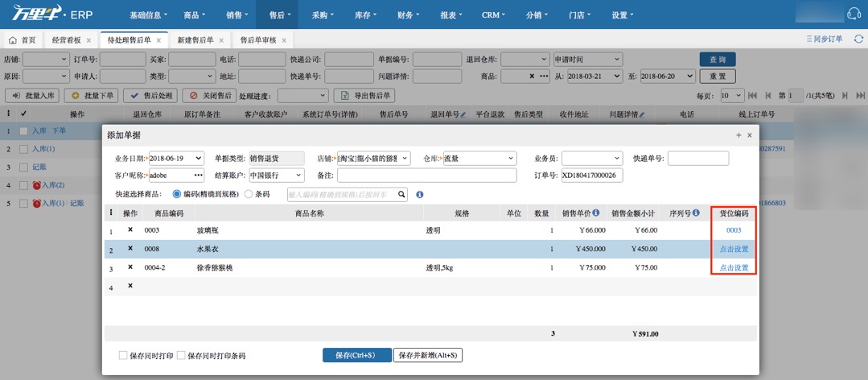Select the 编码(精确到规格) radio option
868x380 pixels.
pos(177,195)
